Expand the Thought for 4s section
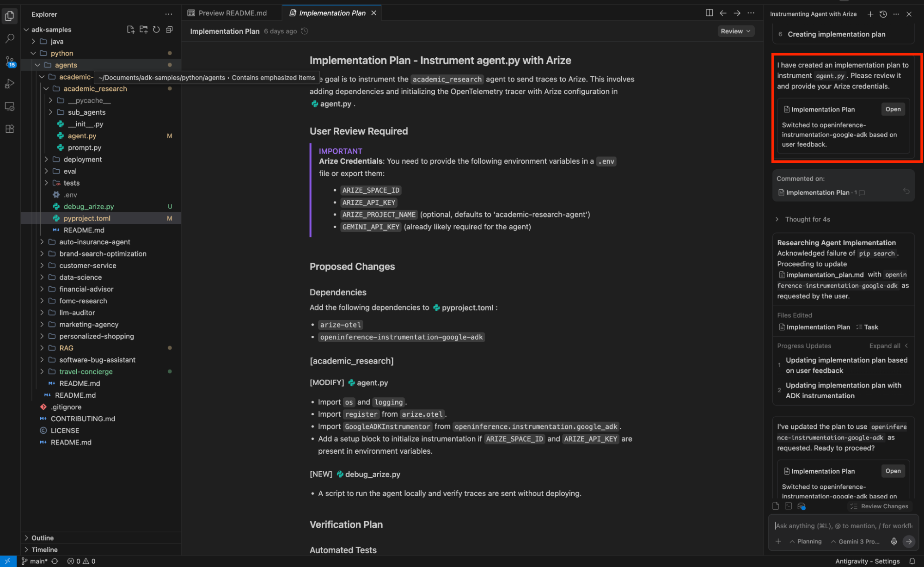 point(807,219)
